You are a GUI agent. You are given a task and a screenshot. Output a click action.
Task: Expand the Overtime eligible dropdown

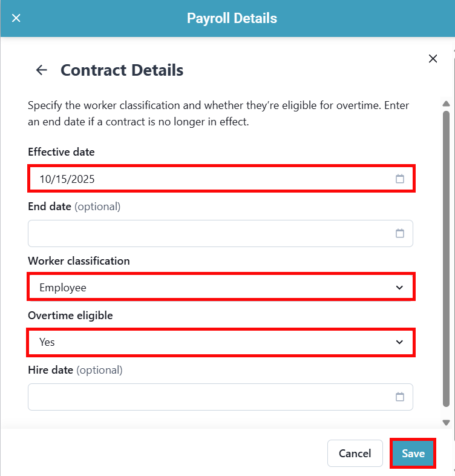(x=220, y=342)
